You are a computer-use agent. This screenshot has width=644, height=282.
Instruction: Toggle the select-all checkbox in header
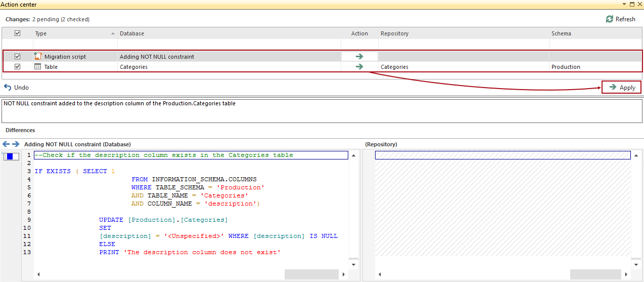[x=18, y=33]
